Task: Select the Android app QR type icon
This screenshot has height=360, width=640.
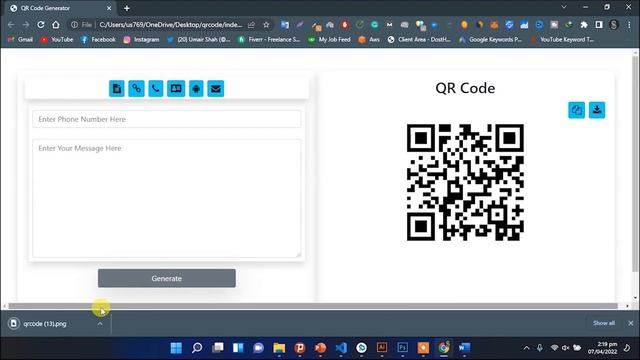Action: point(196,89)
